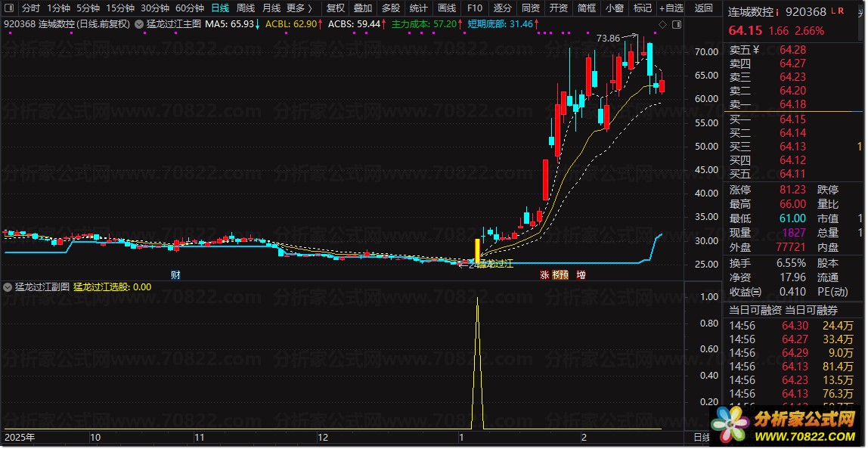This screenshot has width=868, height=449.
Task: Select the 15分钟 period
Action: 120,8
